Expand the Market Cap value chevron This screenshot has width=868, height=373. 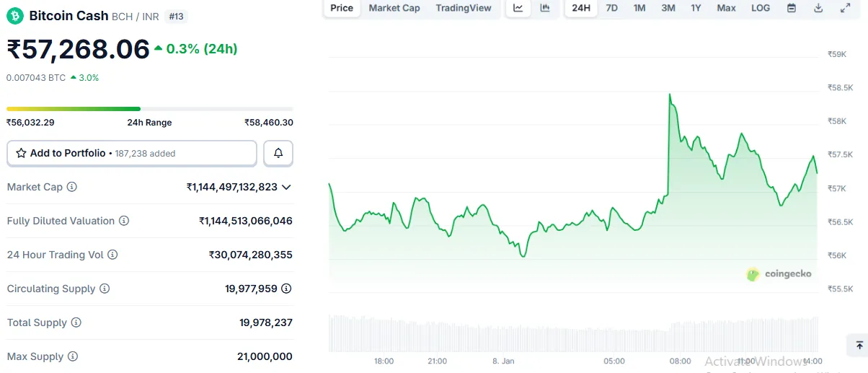pyautogui.click(x=286, y=187)
